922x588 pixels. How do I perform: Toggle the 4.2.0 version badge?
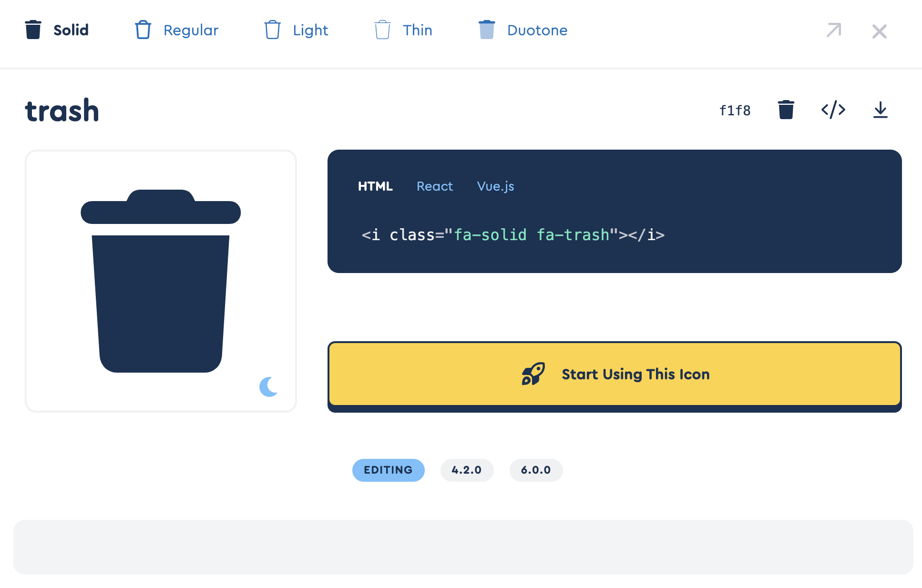point(467,470)
